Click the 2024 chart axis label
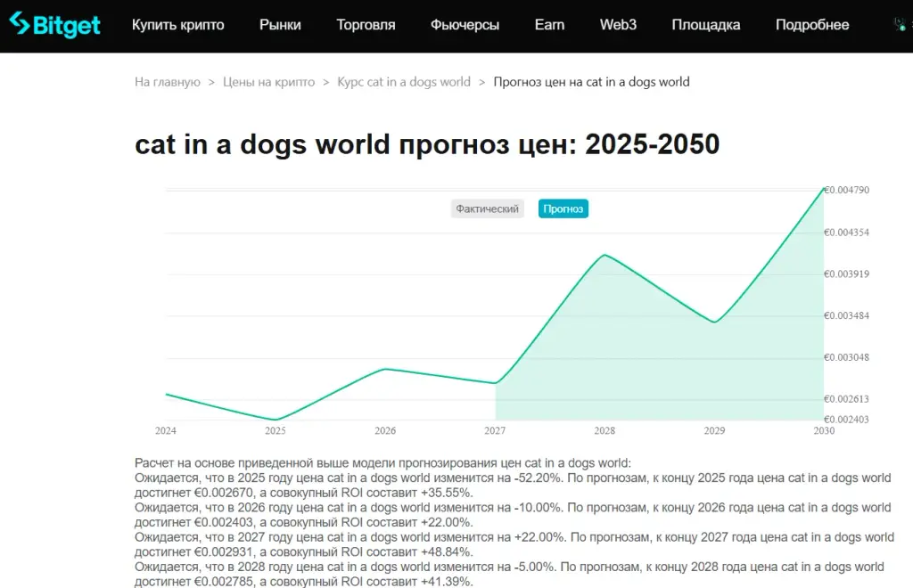This screenshot has width=913, height=588. point(165,431)
